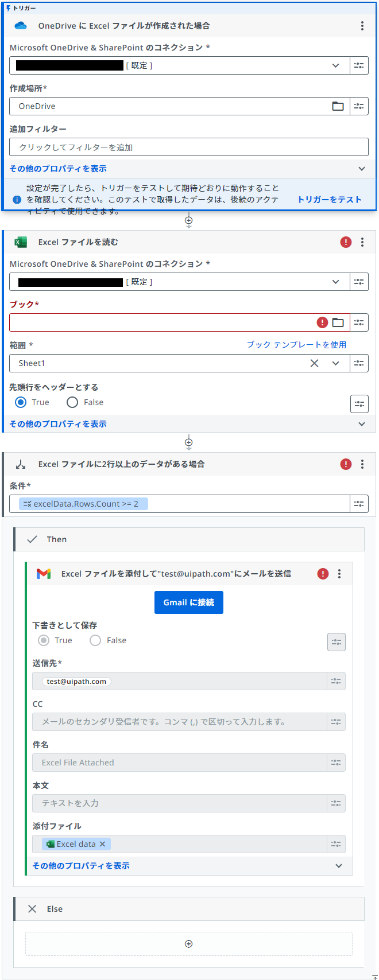Click the OneDrive cloud icon in trigger header
The width and height of the screenshot is (379, 980).
[x=21, y=26]
